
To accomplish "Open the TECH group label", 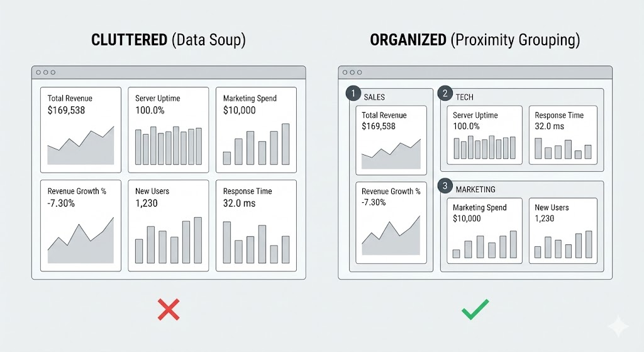I will (465, 98).
